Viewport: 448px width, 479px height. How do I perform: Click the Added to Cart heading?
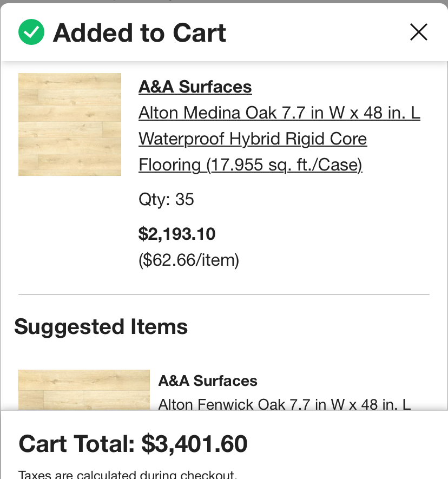tap(139, 32)
